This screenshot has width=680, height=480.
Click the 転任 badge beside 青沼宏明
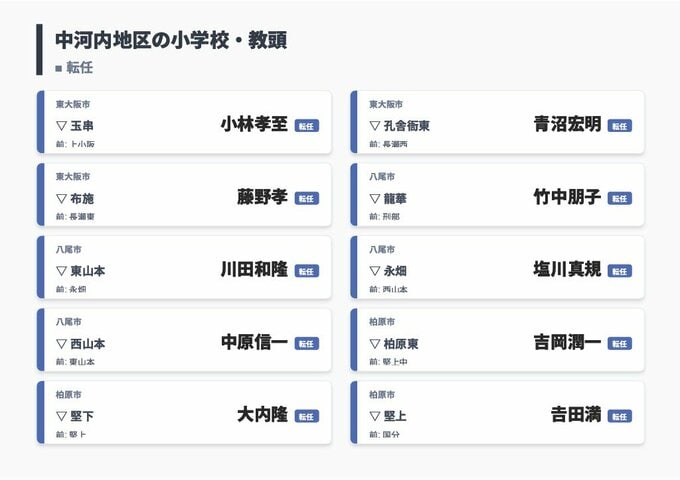tap(619, 126)
